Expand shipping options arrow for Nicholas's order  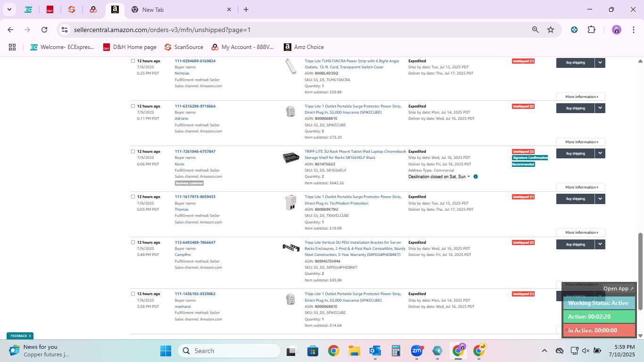tap(600, 63)
